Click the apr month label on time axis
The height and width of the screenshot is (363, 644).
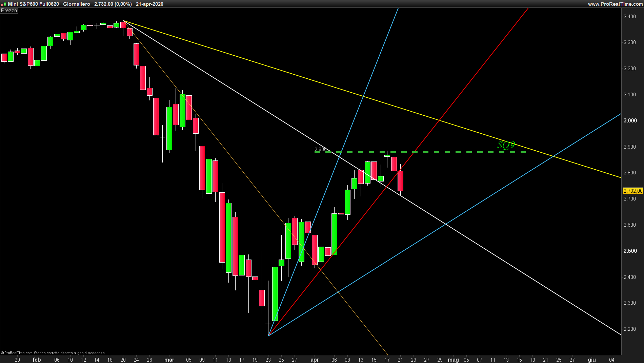coord(315,360)
